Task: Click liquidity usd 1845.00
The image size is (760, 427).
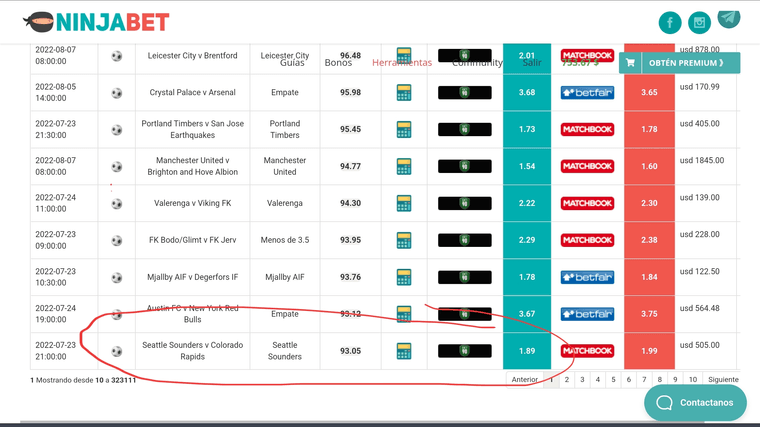Action: (702, 160)
